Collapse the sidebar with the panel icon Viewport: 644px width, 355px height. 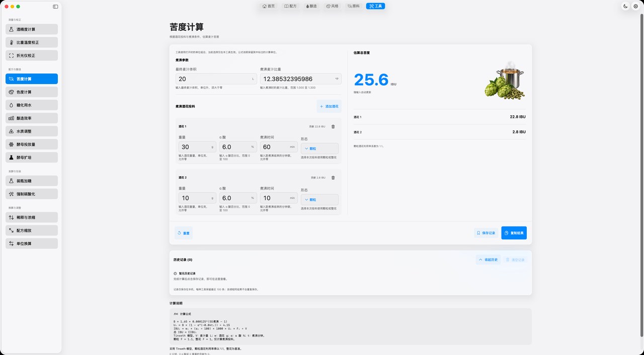pyautogui.click(x=55, y=7)
